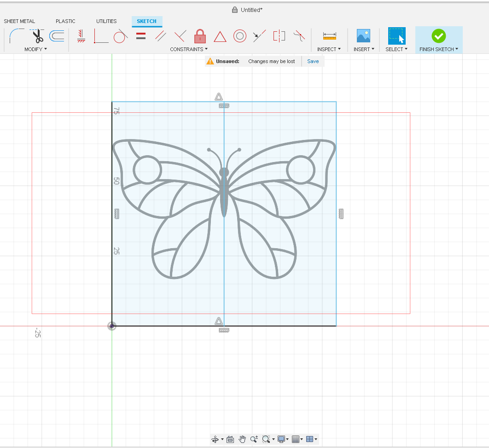Click the unsaved warning triangle icon

point(210,61)
